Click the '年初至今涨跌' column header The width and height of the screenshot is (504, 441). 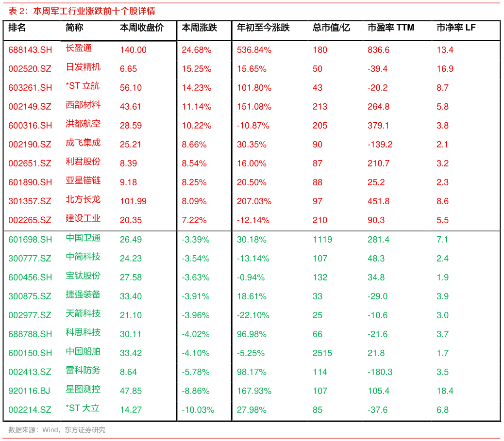[x=263, y=28]
